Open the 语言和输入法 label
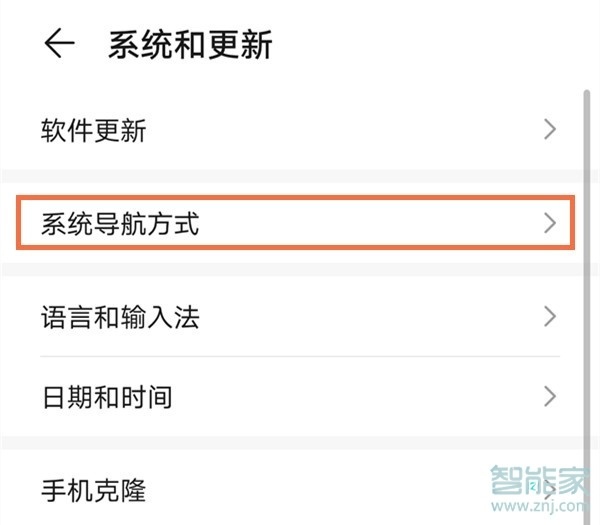Screen dimensions: 600x525 click(120, 318)
